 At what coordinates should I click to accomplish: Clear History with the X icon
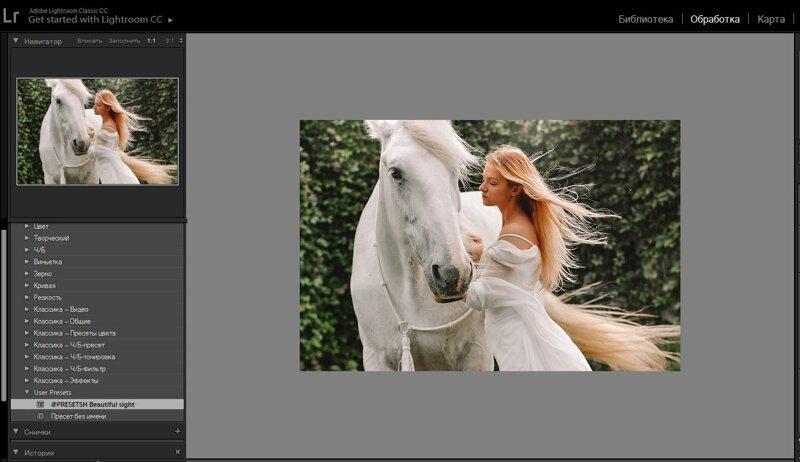[x=178, y=452]
